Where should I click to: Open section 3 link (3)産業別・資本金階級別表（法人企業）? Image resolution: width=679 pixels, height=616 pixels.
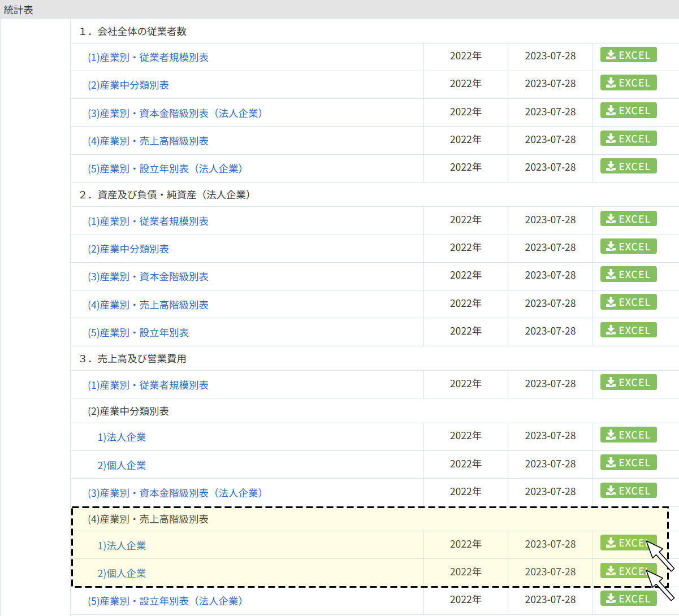tap(175, 493)
